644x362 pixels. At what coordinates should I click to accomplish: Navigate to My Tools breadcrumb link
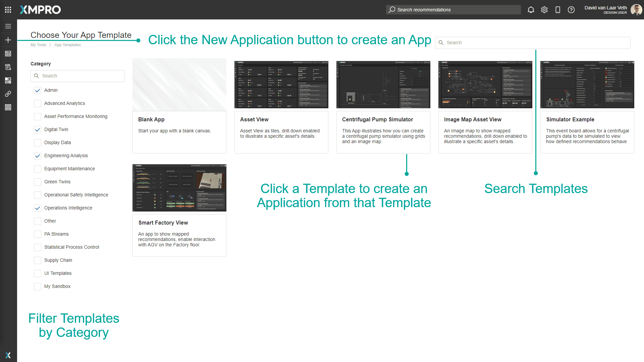point(38,45)
